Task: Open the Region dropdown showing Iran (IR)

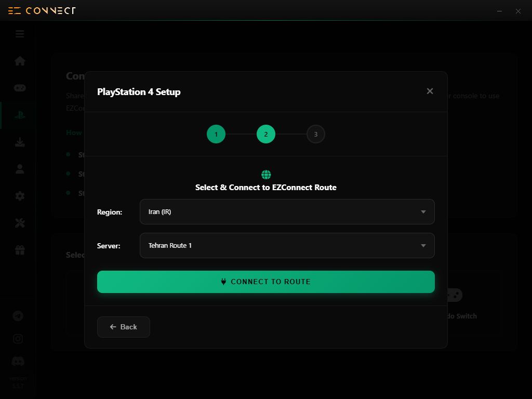Action: click(287, 212)
